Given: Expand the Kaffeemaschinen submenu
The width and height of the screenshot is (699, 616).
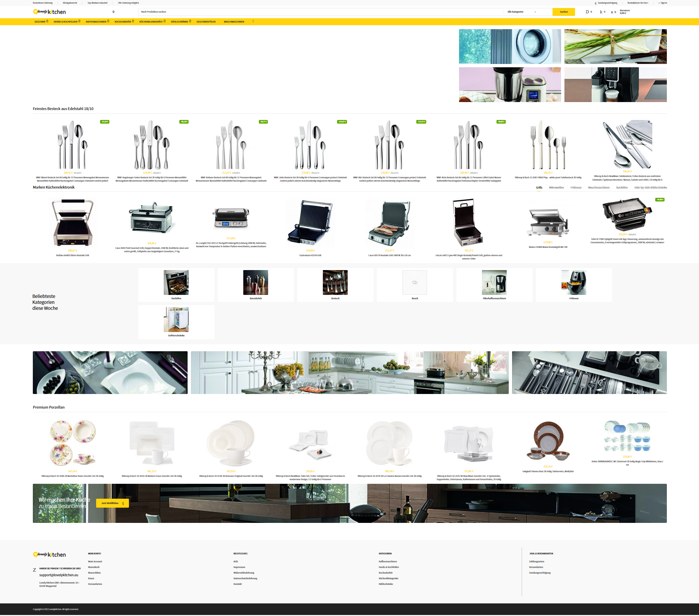Looking at the screenshot, I should coord(108,21).
